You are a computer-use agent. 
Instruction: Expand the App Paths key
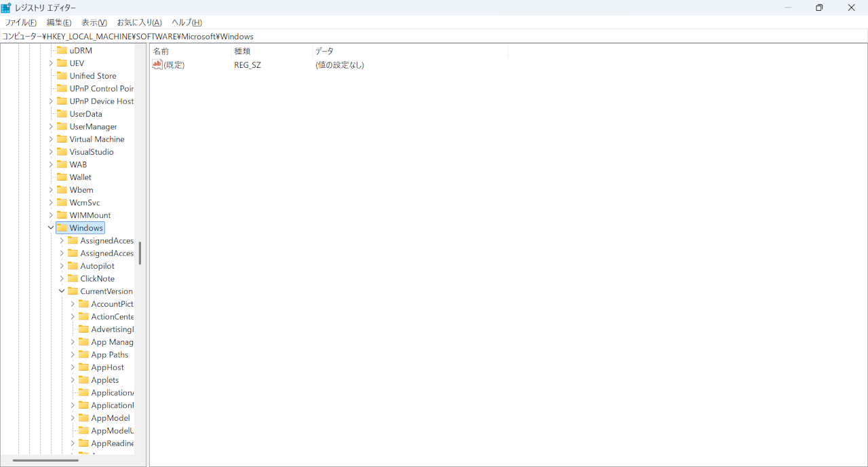(73, 354)
